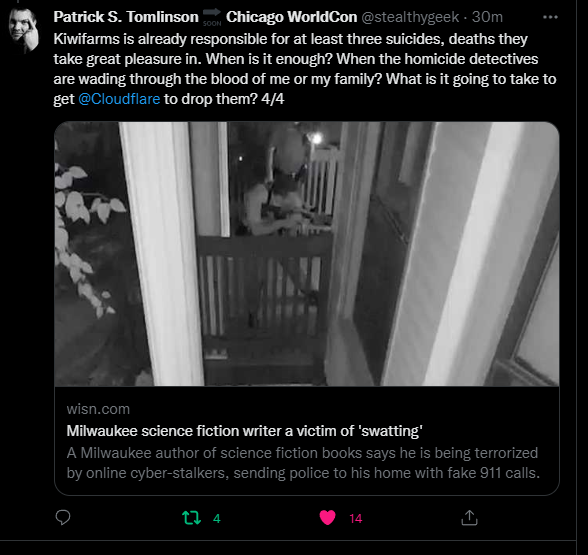Click the tweet body text to open tweet

304,69
